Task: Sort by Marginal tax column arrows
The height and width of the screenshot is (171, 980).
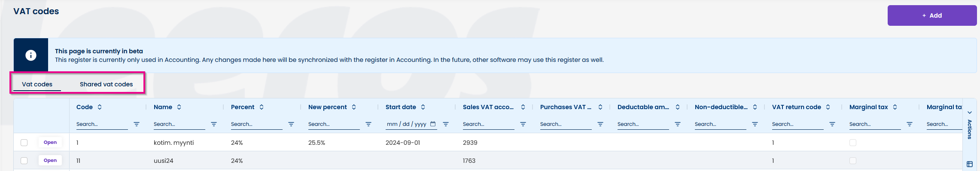Action: [895, 107]
